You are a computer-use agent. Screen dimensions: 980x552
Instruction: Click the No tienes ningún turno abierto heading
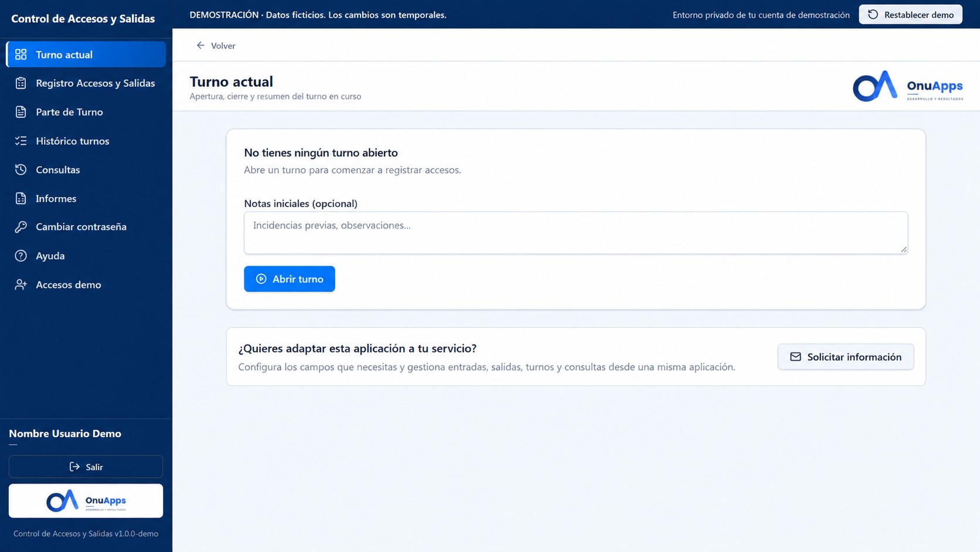(x=321, y=153)
